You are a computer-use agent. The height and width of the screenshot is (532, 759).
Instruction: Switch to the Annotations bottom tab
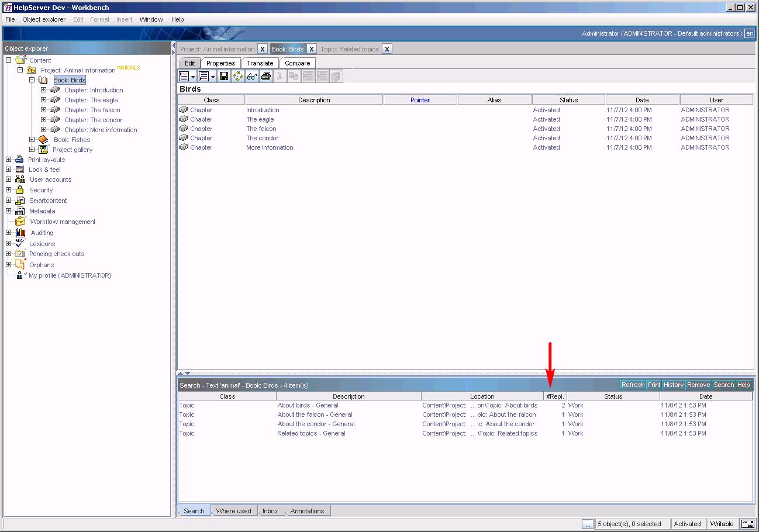tap(307, 511)
